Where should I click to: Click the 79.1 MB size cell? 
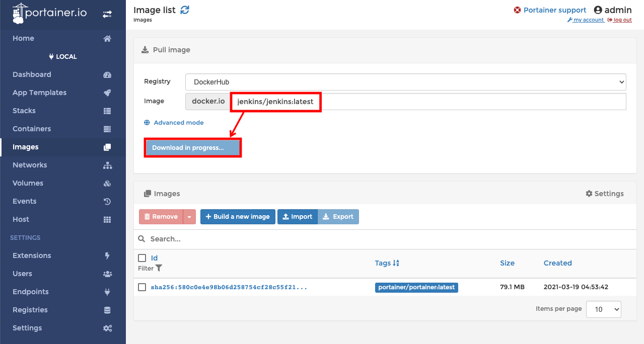pyautogui.click(x=512, y=287)
